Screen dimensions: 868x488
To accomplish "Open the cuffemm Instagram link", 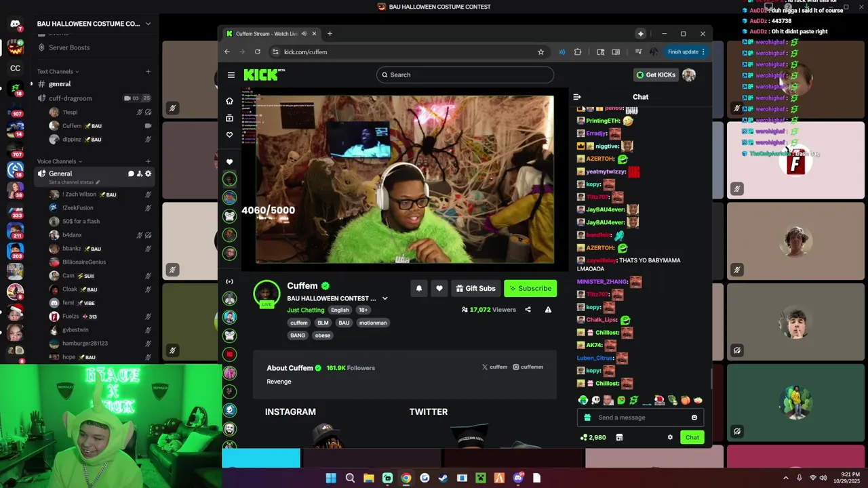I will pos(528,367).
